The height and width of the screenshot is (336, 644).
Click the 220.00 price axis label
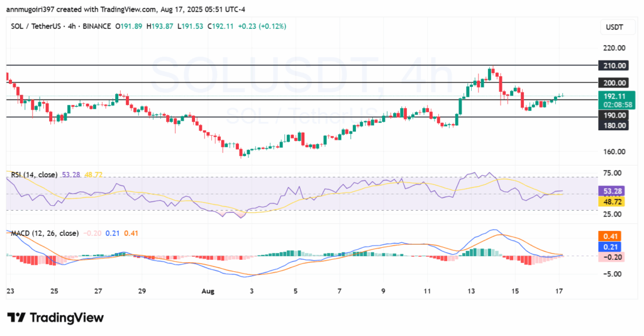614,48
